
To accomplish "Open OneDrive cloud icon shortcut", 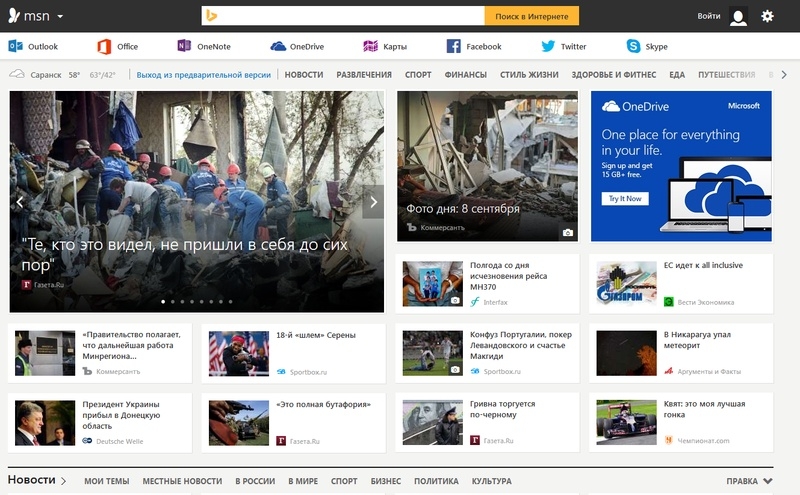I will tap(278, 46).
